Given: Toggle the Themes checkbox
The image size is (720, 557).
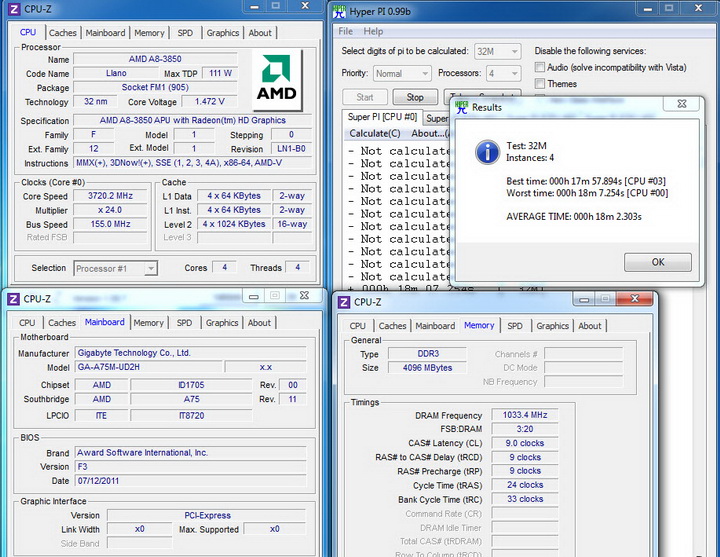Looking at the screenshot, I should pos(540,84).
